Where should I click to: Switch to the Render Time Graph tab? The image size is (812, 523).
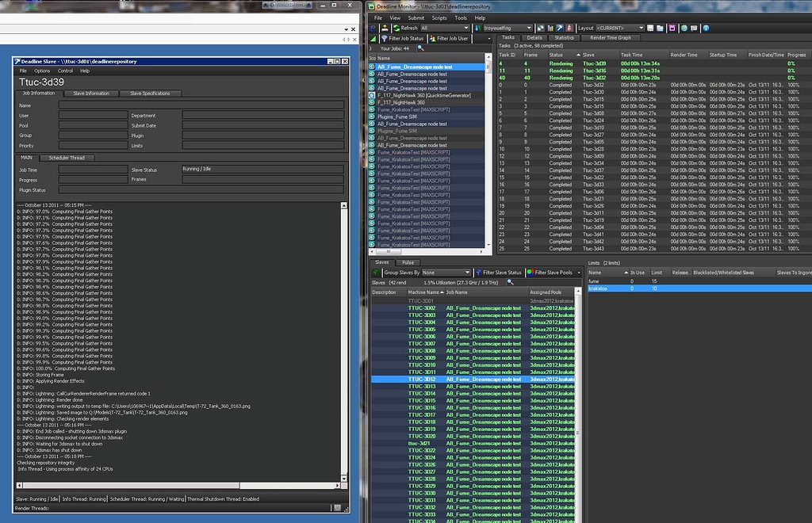(610, 37)
